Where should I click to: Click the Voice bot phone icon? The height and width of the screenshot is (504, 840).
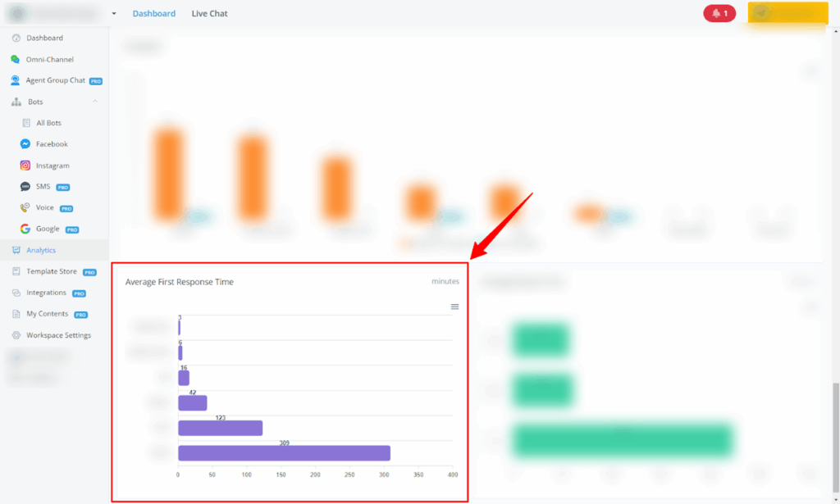pos(25,208)
